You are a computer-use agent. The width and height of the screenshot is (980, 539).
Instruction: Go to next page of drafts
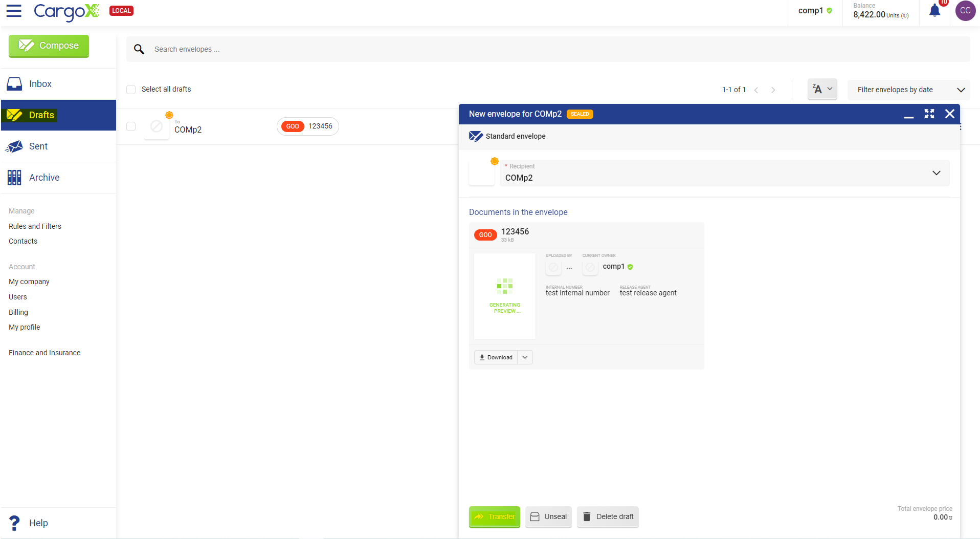pyautogui.click(x=773, y=90)
